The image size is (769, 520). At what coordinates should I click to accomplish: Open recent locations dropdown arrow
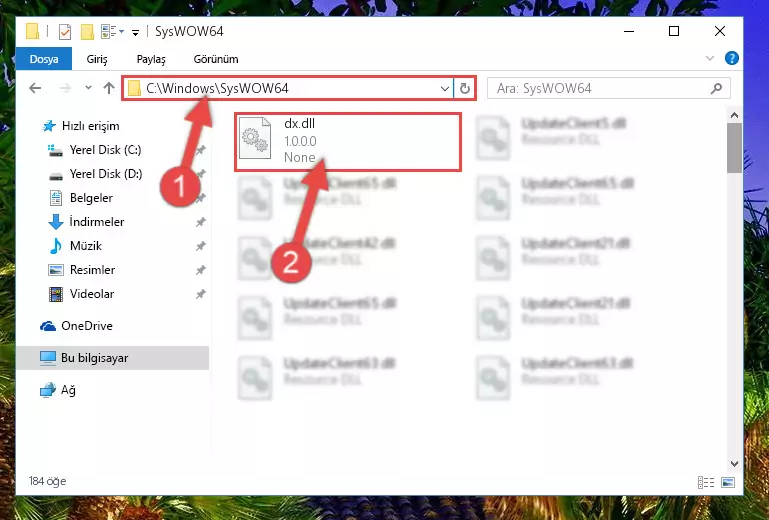click(x=88, y=88)
